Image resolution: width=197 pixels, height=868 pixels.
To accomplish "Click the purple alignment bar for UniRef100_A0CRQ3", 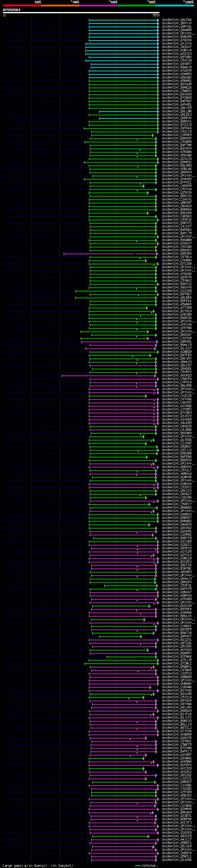I will (x=109, y=375).
